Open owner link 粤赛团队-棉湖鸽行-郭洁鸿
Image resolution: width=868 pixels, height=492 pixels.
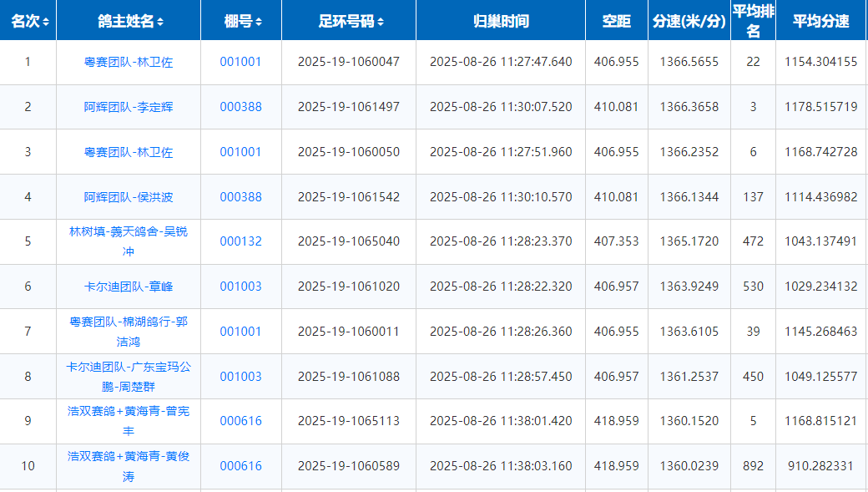(x=129, y=332)
